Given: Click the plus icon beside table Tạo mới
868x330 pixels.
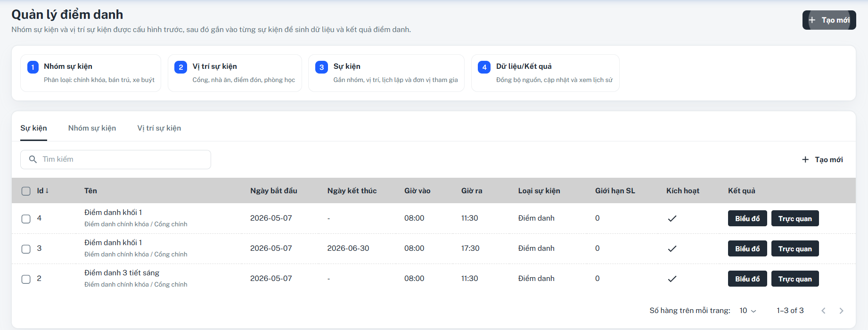Looking at the screenshot, I should coord(805,160).
